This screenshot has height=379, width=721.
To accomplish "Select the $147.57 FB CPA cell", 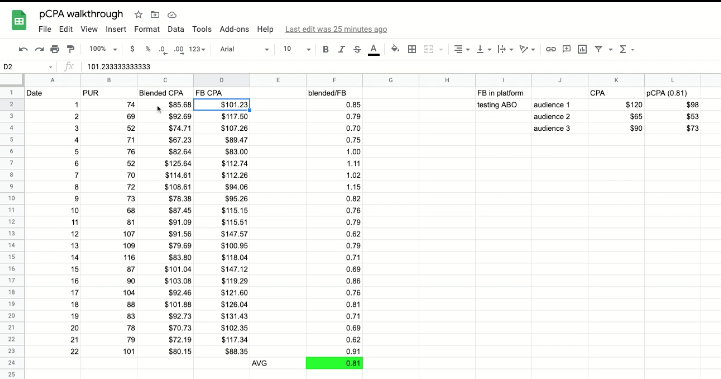I will coord(222,234).
